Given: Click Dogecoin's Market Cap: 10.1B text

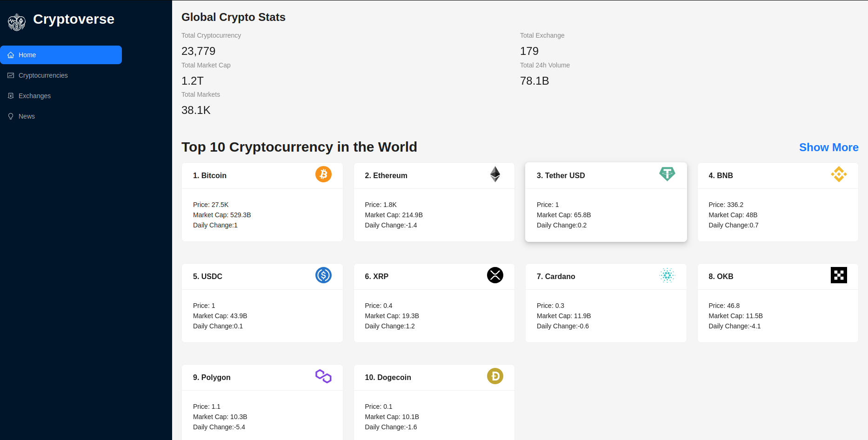Looking at the screenshot, I should pyautogui.click(x=392, y=417).
